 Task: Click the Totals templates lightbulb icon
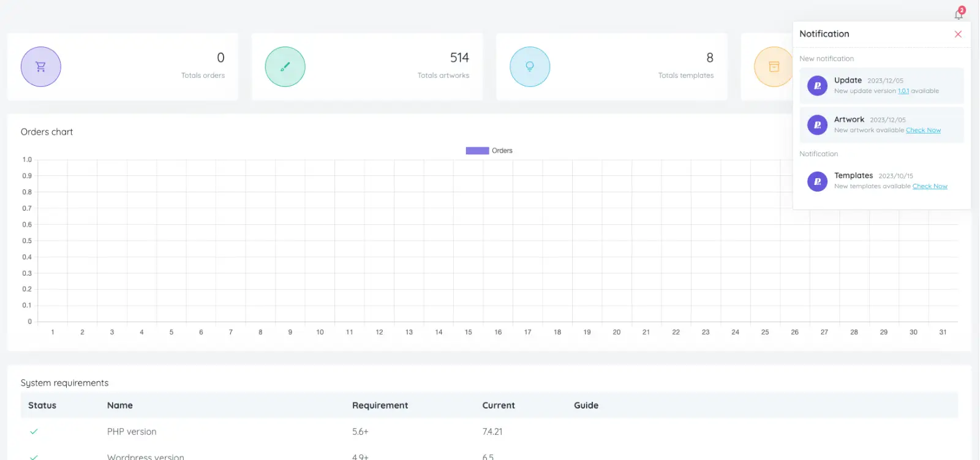click(x=530, y=67)
